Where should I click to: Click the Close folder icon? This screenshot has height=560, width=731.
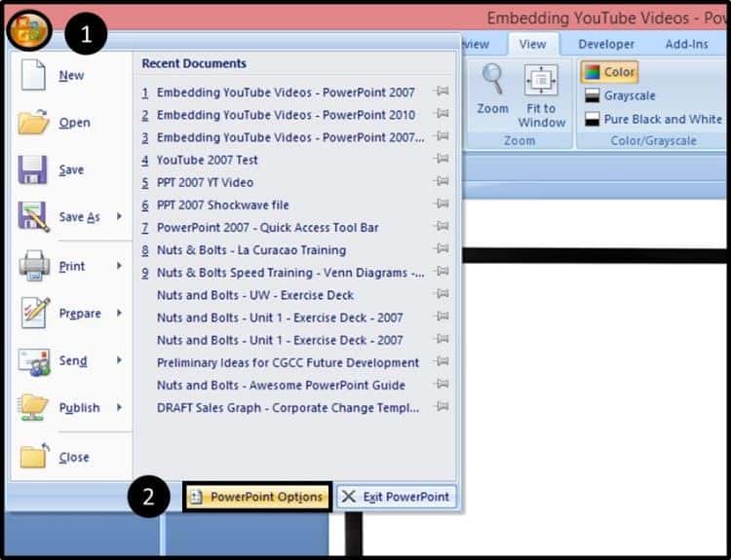point(34,456)
